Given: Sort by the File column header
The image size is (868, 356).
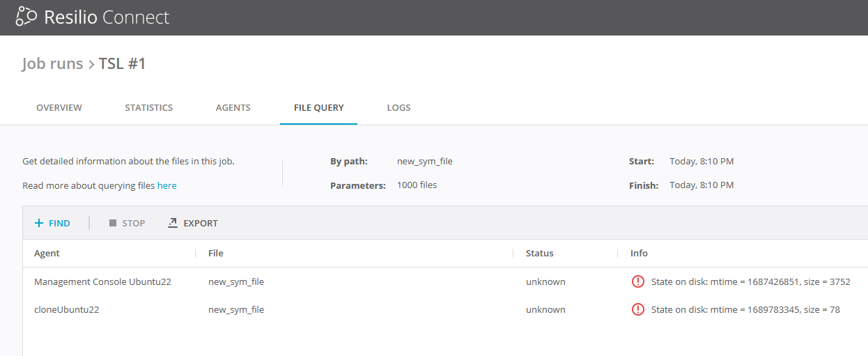Looking at the screenshot, I should pyautogui.click(x=216, y=254).
